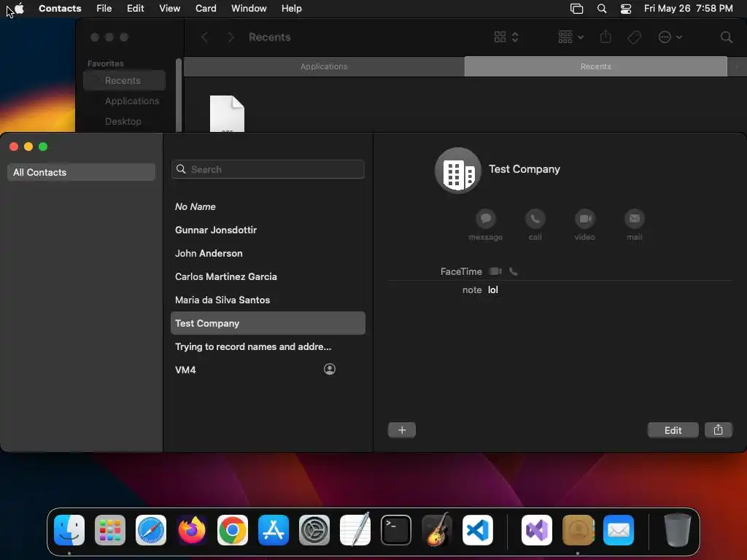Click the VM4 'my card' person icon
The image size is (747, 560).
330,369
